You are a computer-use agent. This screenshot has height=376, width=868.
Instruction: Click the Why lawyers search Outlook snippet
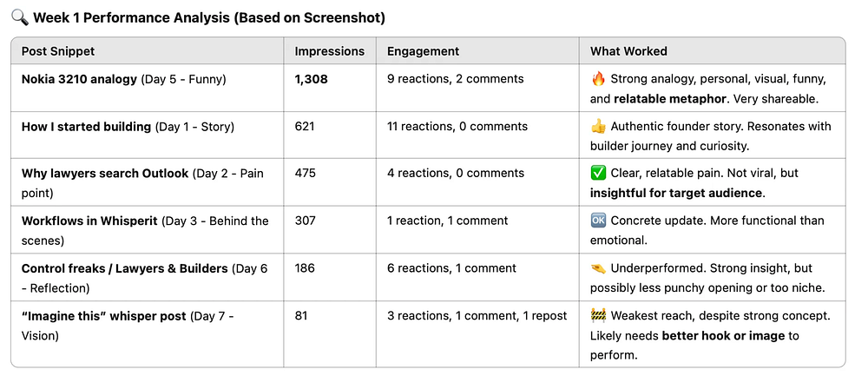[x=105, y=174]
